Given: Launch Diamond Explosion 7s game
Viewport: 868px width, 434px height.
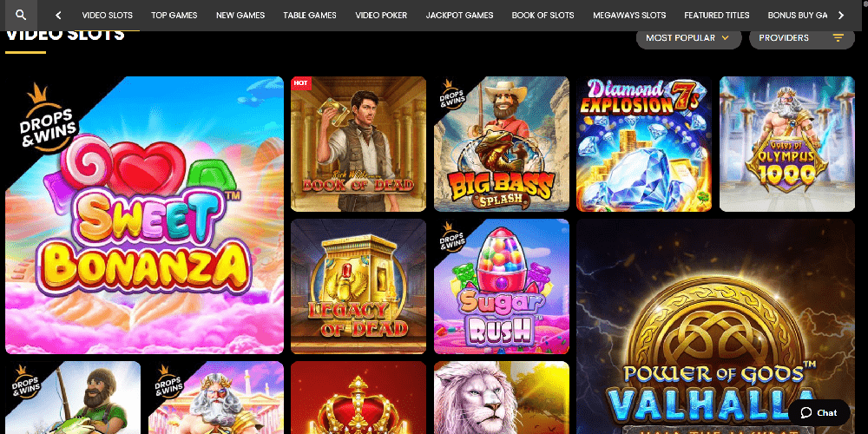Looking at the screenshot, I should click(644, 144).
